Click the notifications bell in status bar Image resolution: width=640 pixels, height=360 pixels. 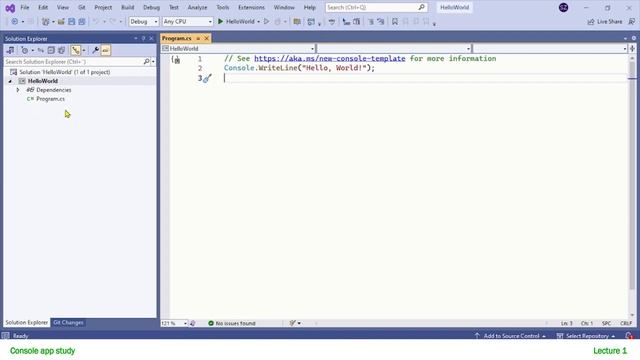pyautogui.click(x=629, y=336)
